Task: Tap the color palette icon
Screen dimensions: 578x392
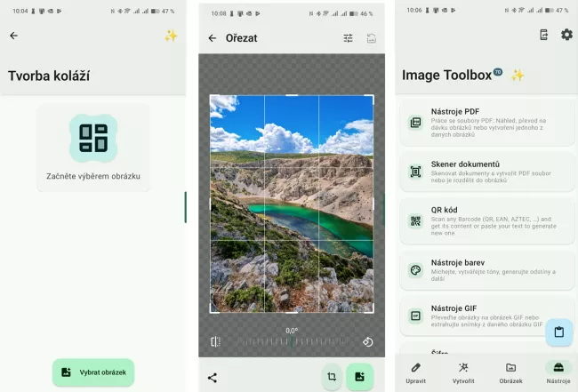Action: tap(415, 270)
